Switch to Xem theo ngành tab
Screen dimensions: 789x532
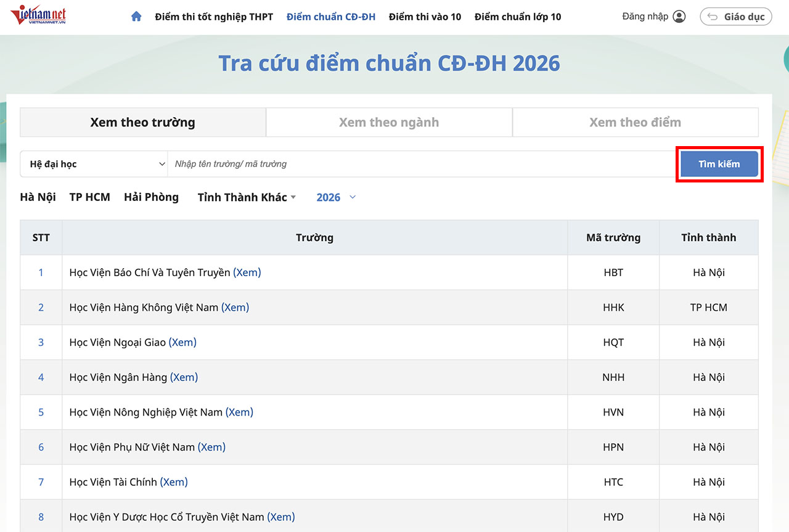[389, 122]
